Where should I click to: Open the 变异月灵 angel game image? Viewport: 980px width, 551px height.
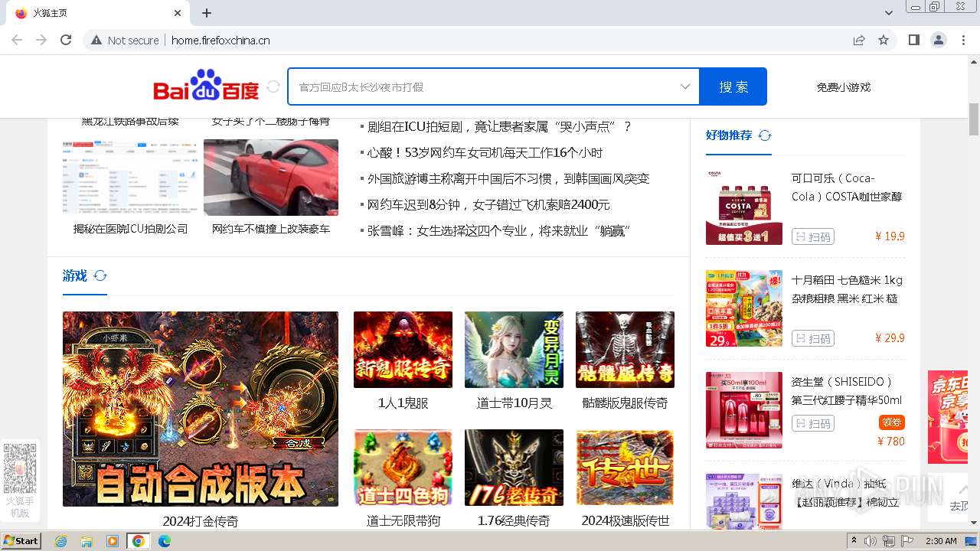pos(514,350)
